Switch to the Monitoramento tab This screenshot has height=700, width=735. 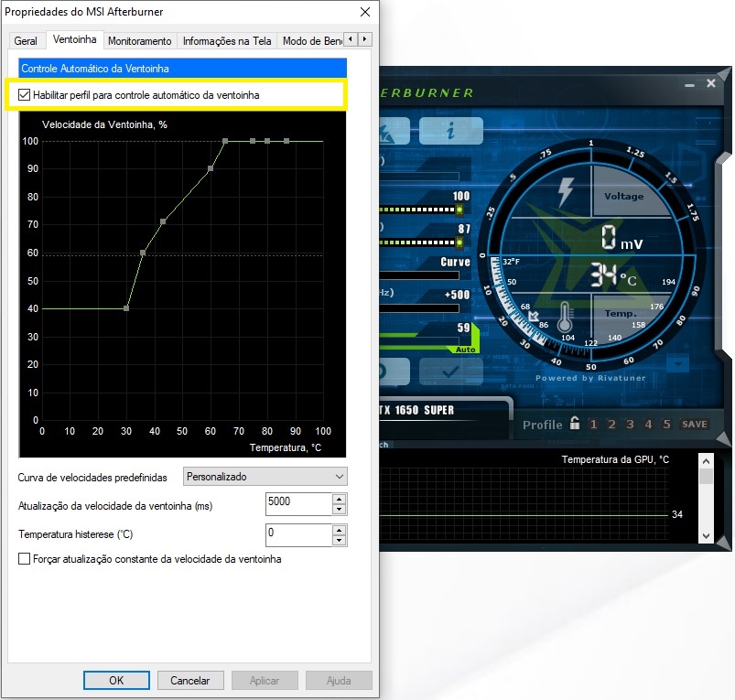click(x=140, y=41)
